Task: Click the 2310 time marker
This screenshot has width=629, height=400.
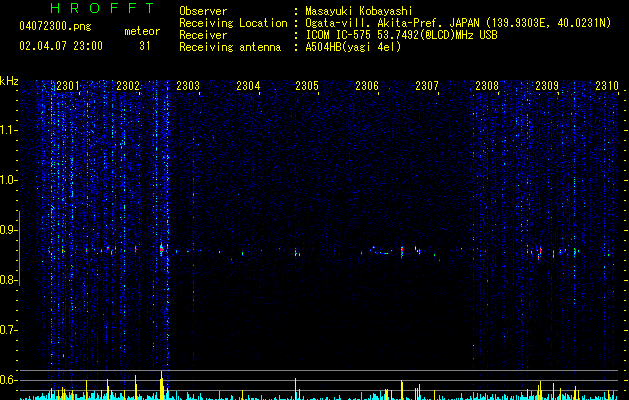Action: coord(607,86)
